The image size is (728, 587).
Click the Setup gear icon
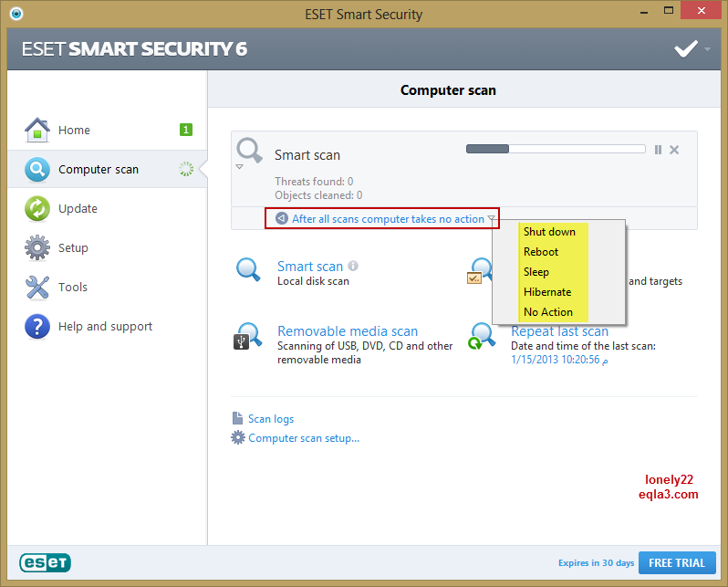click(x=37, y=247)
